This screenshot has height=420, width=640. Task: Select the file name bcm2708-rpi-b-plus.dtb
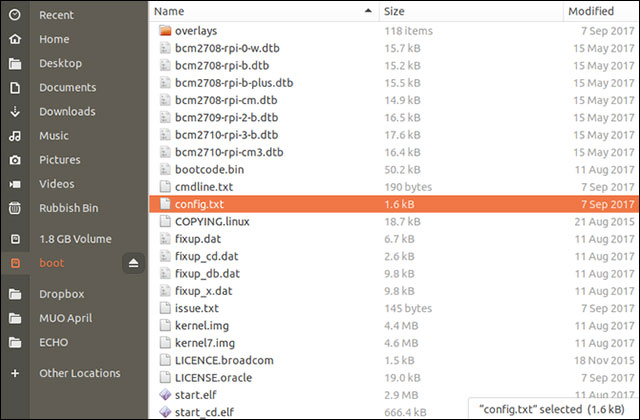234,83
